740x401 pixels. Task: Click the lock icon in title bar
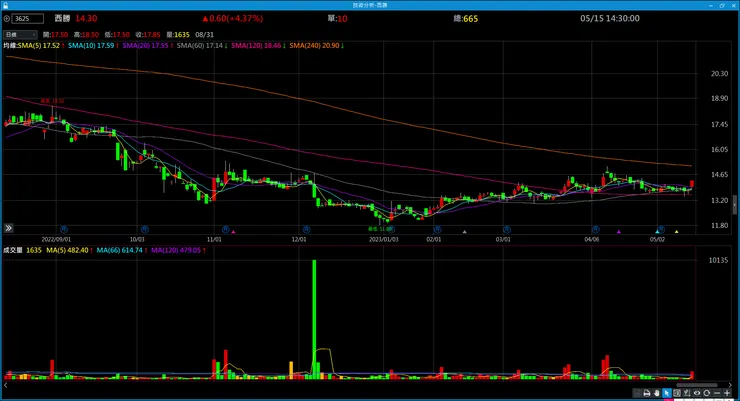click(x=5, y=5)
